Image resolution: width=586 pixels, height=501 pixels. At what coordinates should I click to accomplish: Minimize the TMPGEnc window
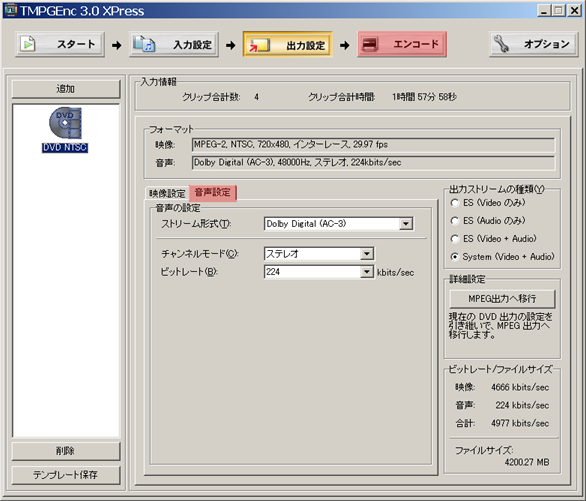click(544, 10)
